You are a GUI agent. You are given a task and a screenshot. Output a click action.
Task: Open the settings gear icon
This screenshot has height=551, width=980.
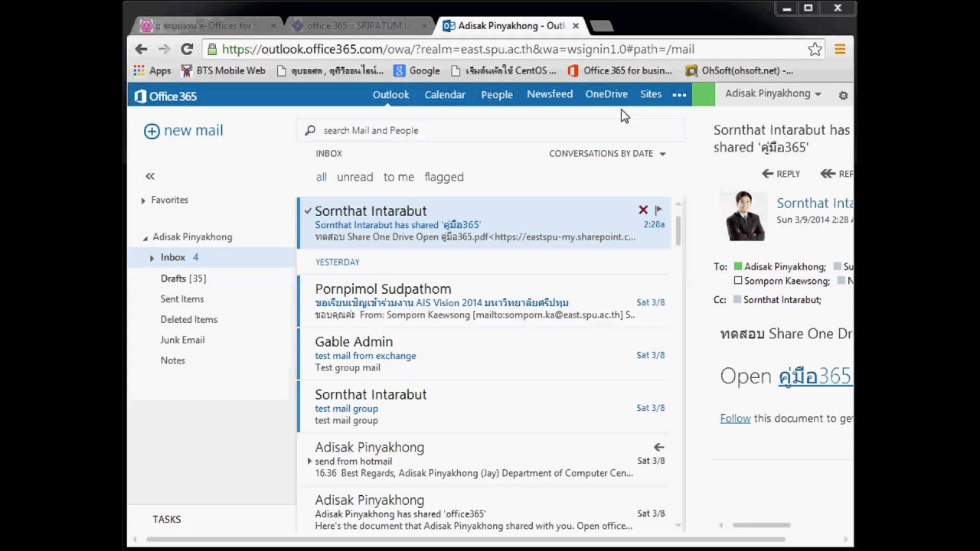pos(843,95)
